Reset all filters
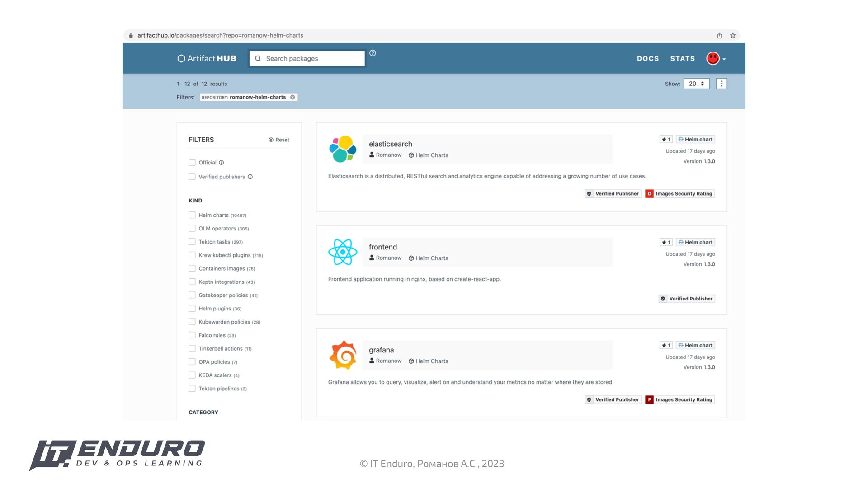Screen dimensions: 868x488 [279, 140]
